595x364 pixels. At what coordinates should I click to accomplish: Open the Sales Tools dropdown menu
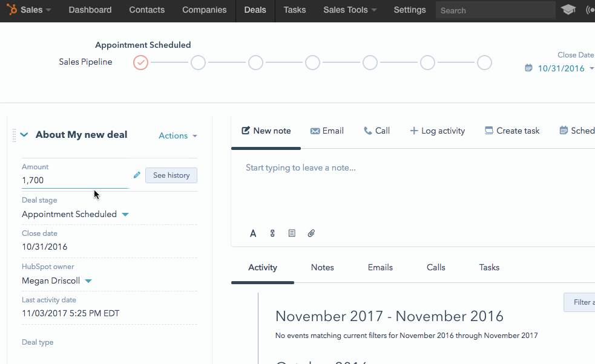350,10
